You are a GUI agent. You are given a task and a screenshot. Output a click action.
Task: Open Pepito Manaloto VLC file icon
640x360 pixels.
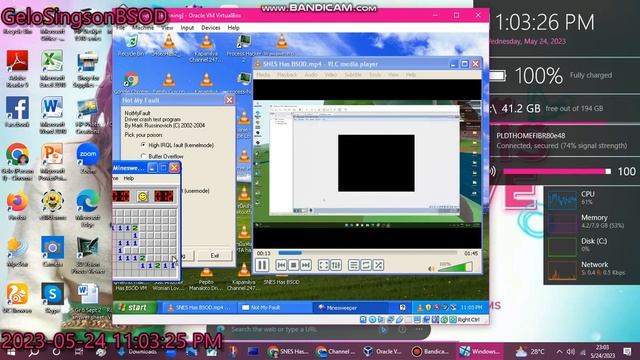click(x=206, y=278)
